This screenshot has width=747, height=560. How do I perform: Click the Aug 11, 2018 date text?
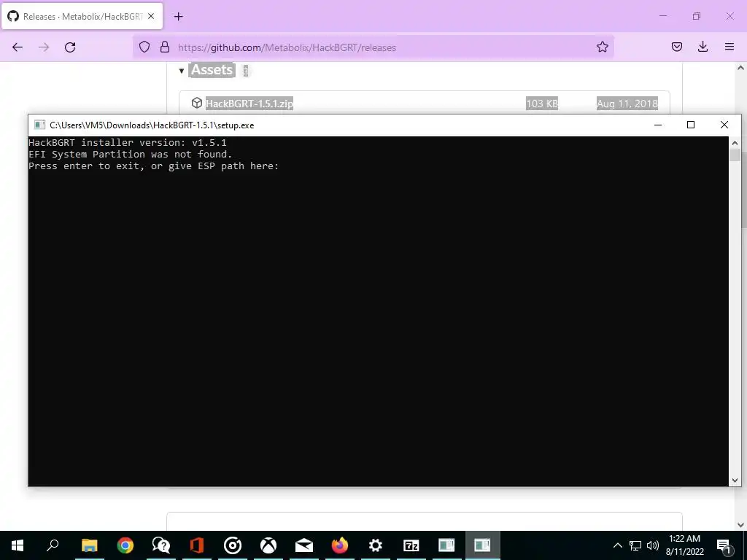pos(627,104)
